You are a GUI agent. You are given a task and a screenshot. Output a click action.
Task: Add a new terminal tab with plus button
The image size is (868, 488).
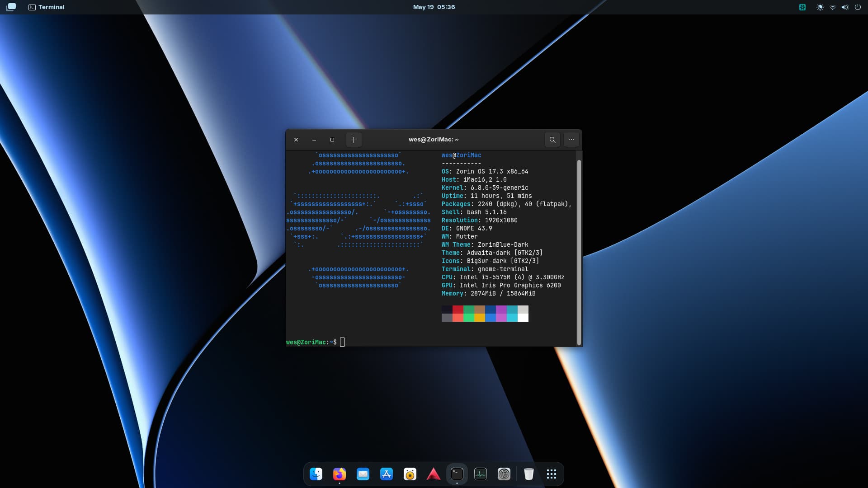[354, 140]
